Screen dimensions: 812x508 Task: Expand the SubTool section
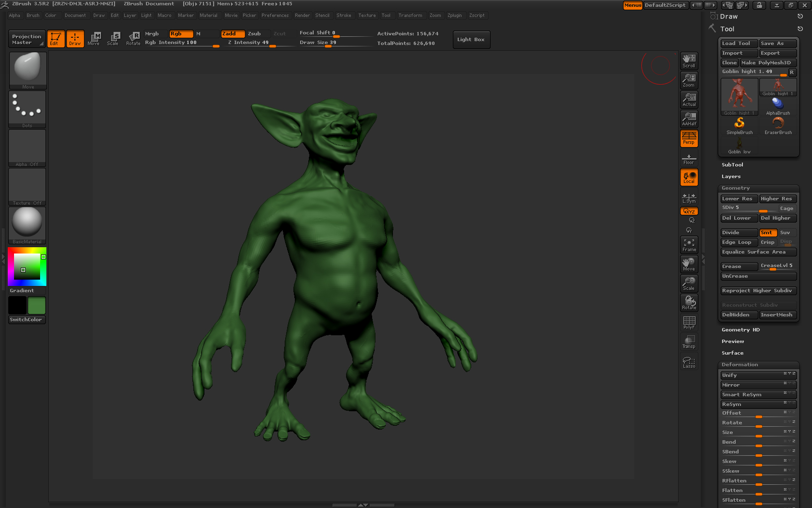pyautogui.click(x=732, y=165)
